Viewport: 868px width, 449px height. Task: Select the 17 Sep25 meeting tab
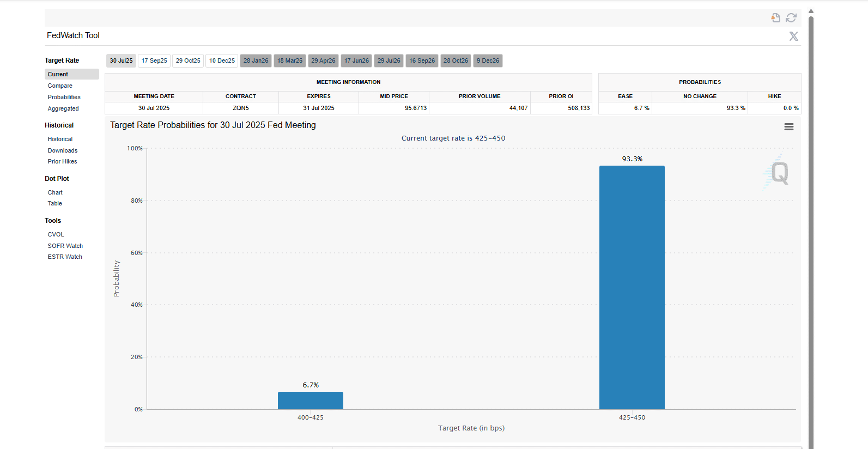coord(154,60)
